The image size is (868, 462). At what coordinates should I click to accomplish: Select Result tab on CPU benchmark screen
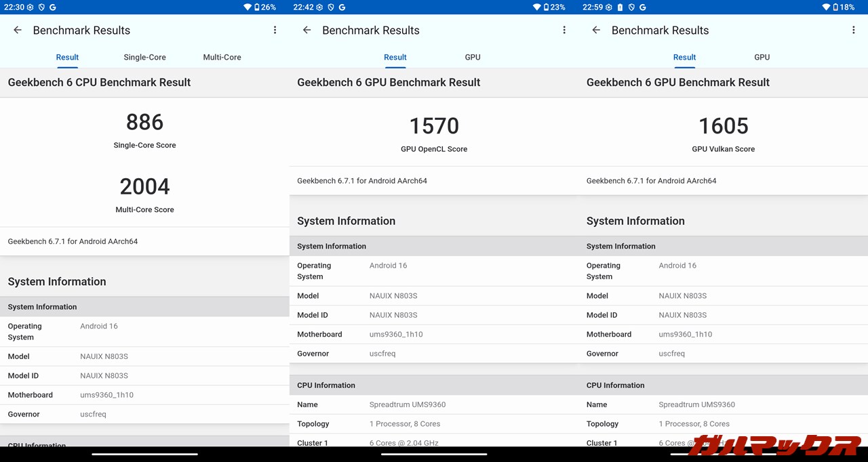[67, 57]
